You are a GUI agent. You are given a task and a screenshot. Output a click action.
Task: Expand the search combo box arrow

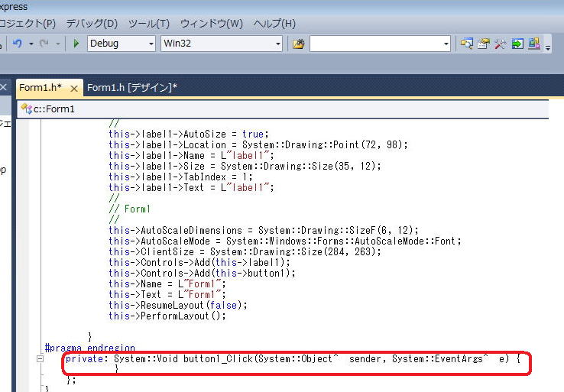tap(446, 44)
